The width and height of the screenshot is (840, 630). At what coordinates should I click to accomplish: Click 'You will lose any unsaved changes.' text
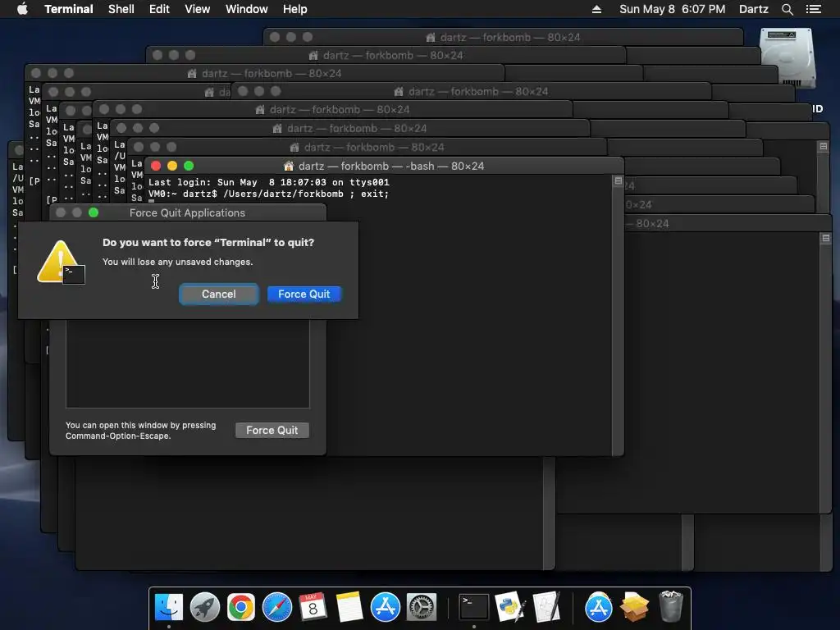[x=177, y=262]
